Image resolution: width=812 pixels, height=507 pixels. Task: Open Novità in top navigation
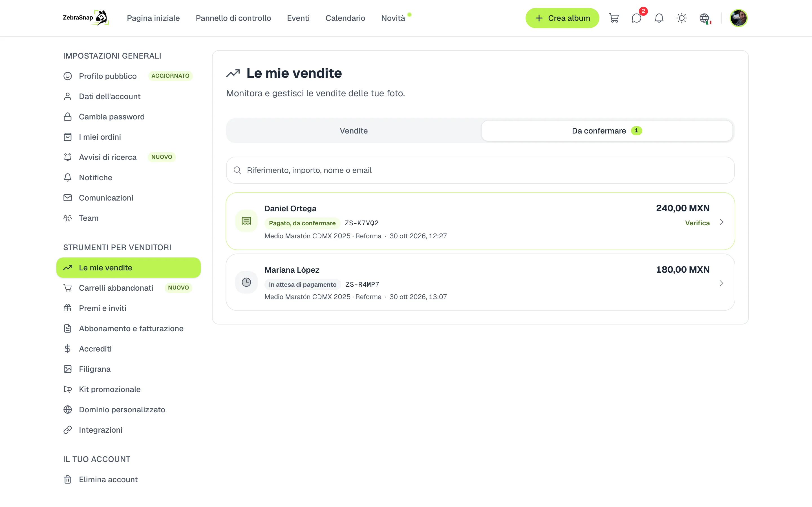(393, 18)
